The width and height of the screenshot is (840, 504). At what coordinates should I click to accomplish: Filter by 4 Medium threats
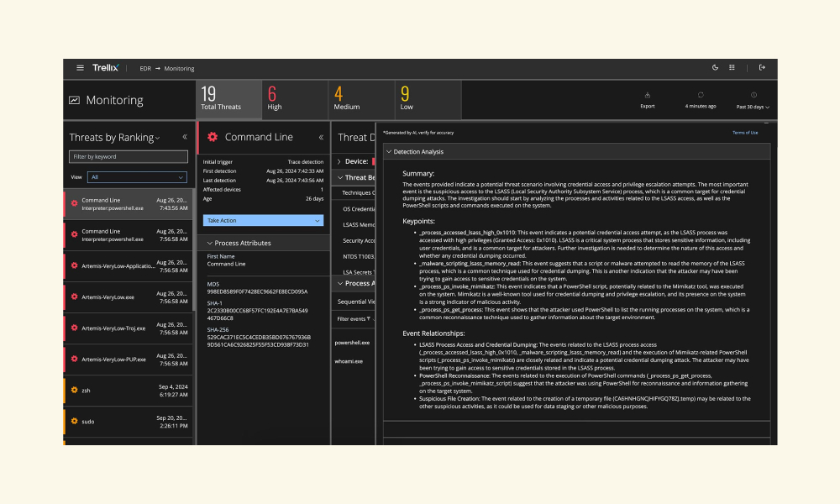[361, 99]
